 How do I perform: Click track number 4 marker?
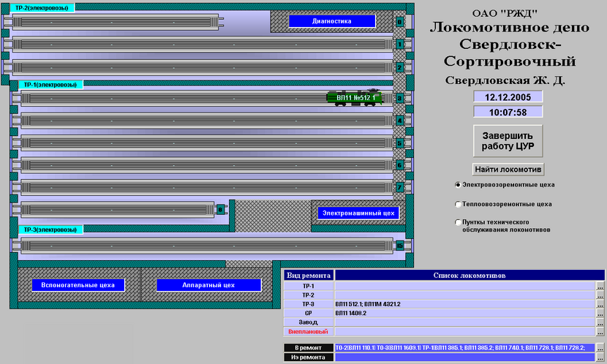coord(399,121)
